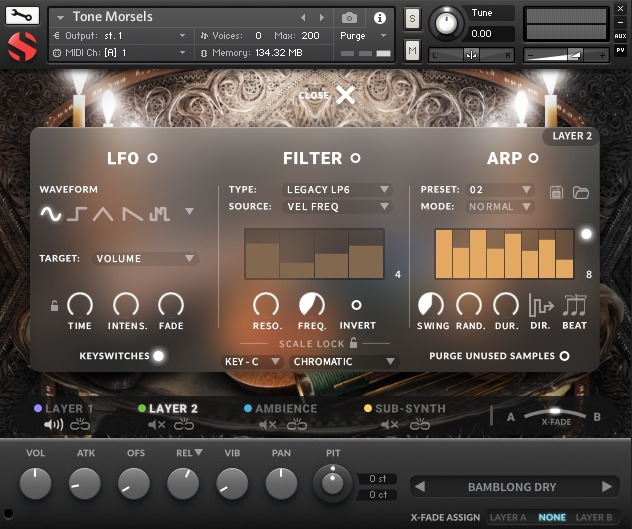Open the Chromatic scale dropdown
632x529 pixels.
(343, 361)
